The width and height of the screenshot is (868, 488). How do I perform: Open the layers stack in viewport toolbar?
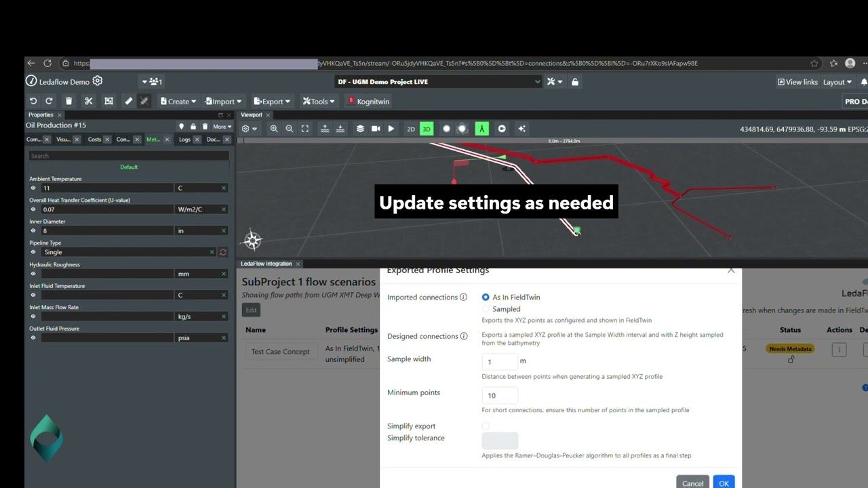(x=360, y=129)
